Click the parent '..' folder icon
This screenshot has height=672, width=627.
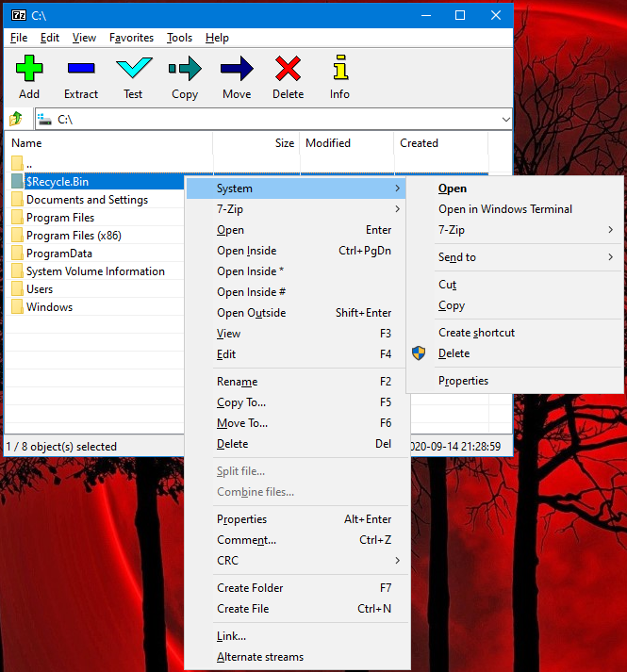click(x=17, y=163)
